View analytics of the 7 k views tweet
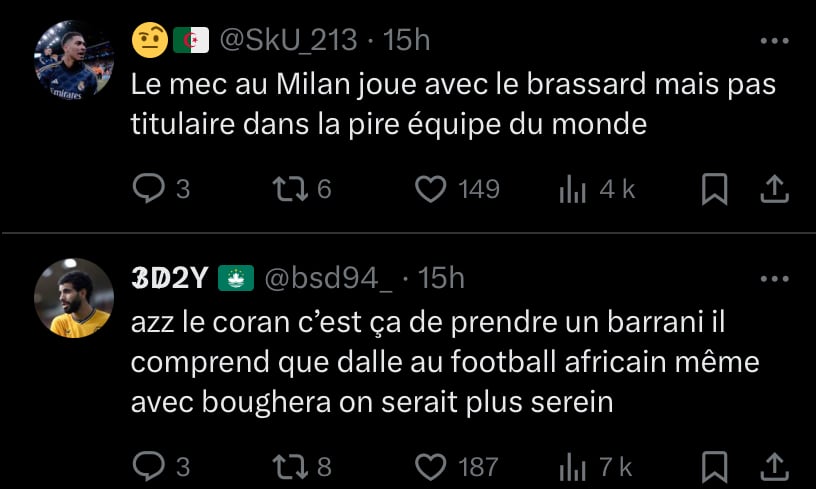816x489 pixels. 573,466
